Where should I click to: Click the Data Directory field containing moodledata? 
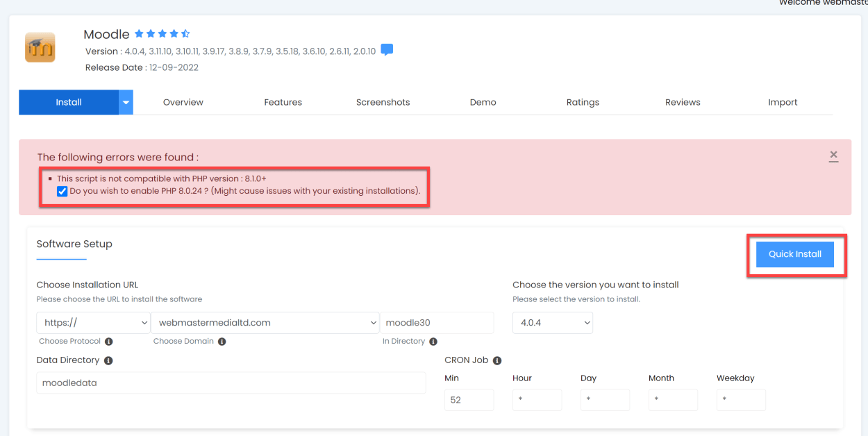point(231,383)
